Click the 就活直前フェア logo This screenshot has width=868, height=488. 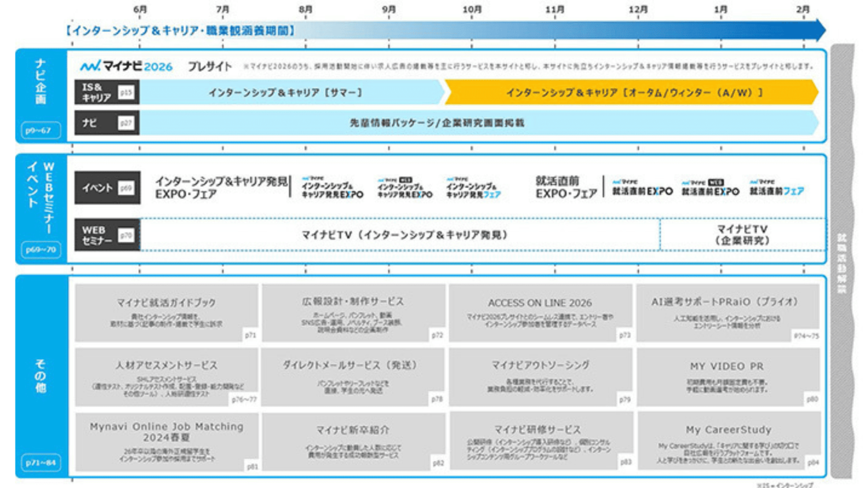(777, 188)
